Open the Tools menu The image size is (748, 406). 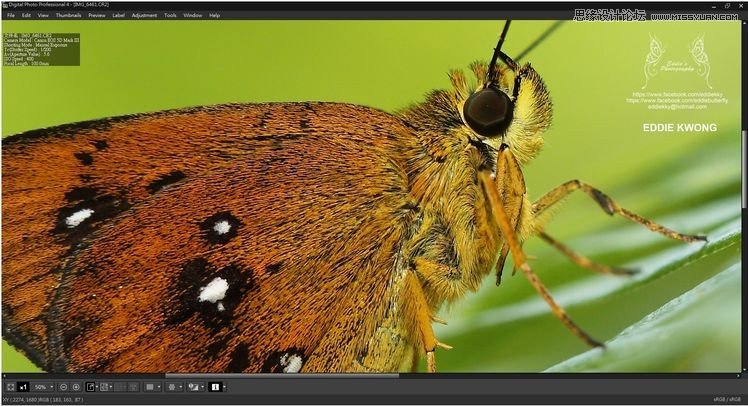point(170,15)
